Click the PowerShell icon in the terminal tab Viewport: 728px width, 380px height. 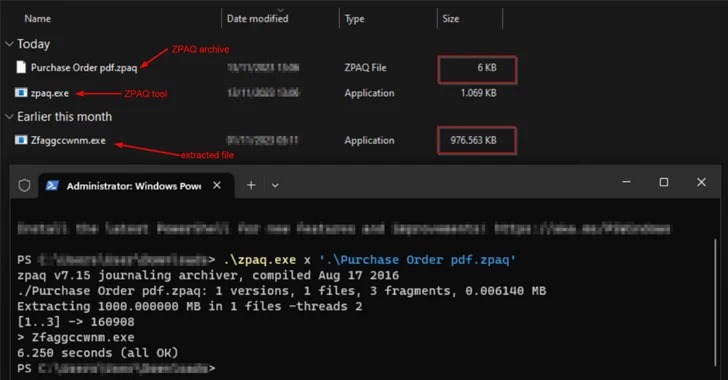click(x=52, y=185)
